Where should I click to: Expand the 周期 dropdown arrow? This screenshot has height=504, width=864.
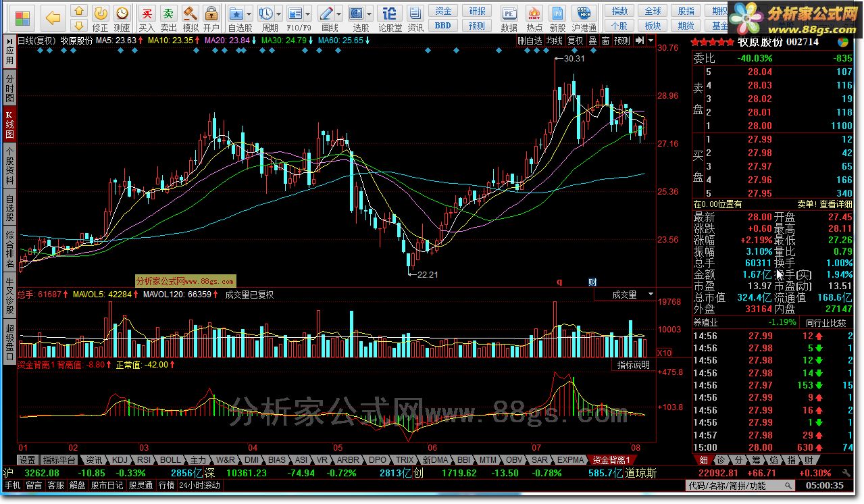279,14
